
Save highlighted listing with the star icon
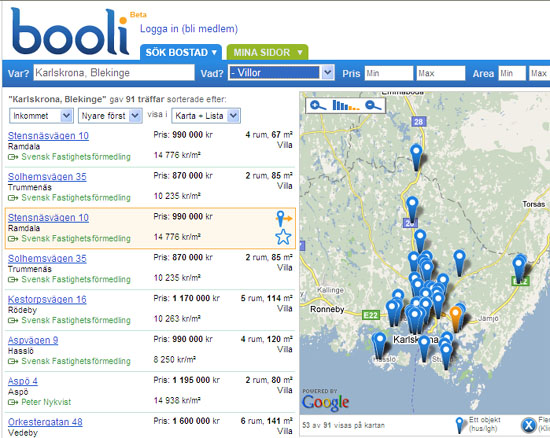point(283,237)
